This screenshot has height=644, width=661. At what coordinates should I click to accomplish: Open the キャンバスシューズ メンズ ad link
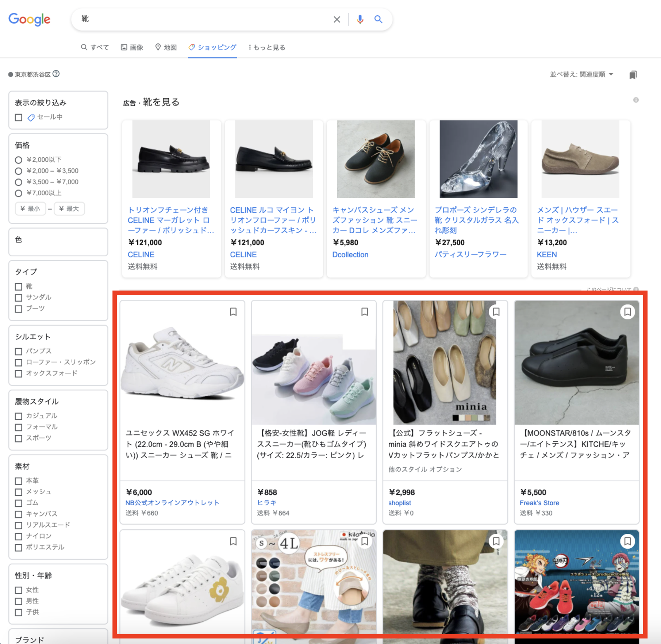[x=375, y=220]
